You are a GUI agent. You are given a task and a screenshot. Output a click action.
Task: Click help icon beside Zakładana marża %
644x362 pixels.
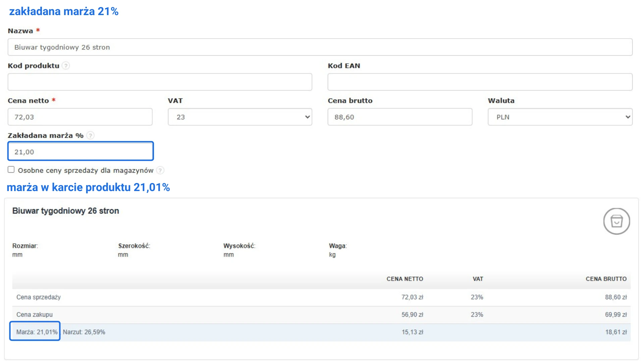tap(90, 135)
